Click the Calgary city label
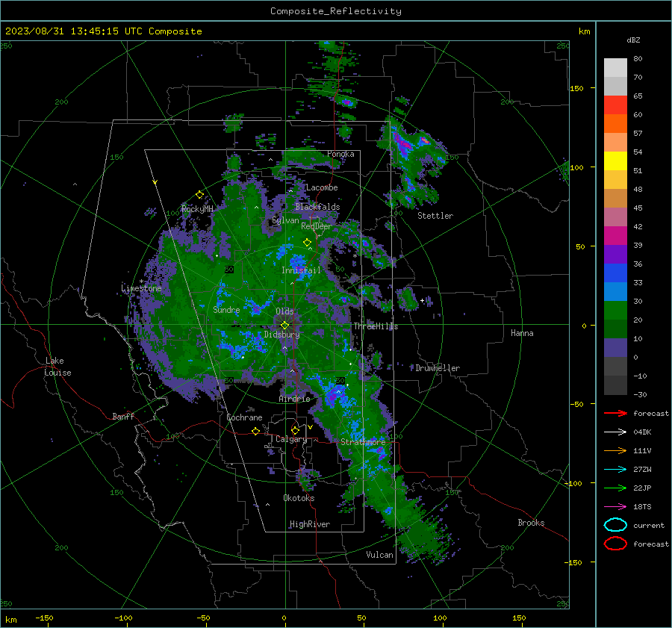 pyautogui.click(x=291, y=439)
